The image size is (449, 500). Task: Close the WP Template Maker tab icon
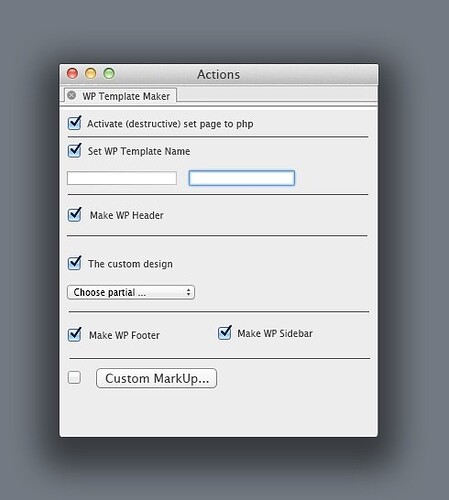71,96
